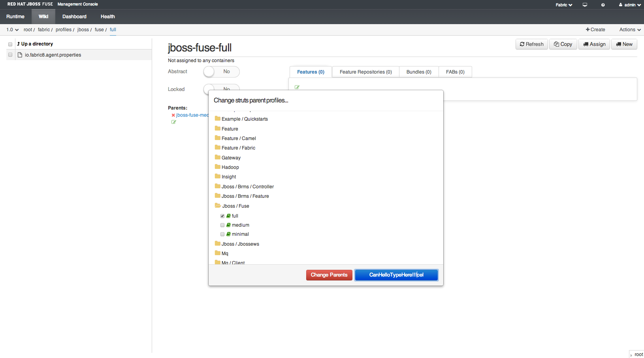Toggle the Locked switch
644x358 pixels.
tap(221, 87)
